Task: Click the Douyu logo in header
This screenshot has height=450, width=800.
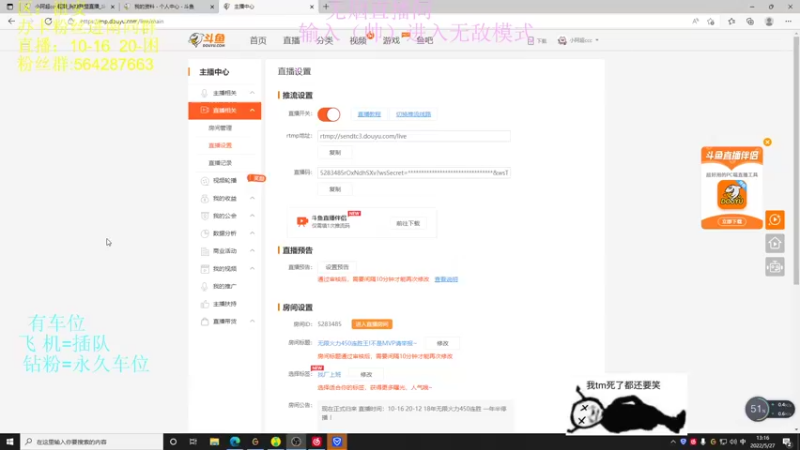Action: (207, 40)
